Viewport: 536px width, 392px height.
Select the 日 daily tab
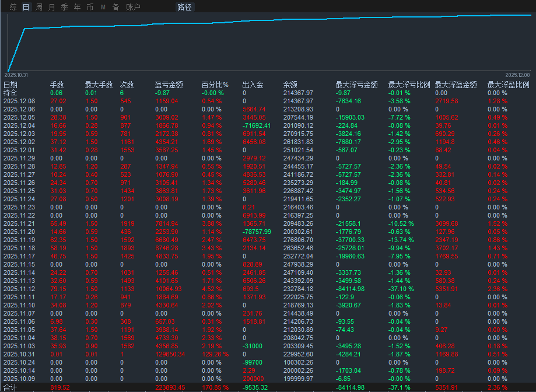coord(26,7)
